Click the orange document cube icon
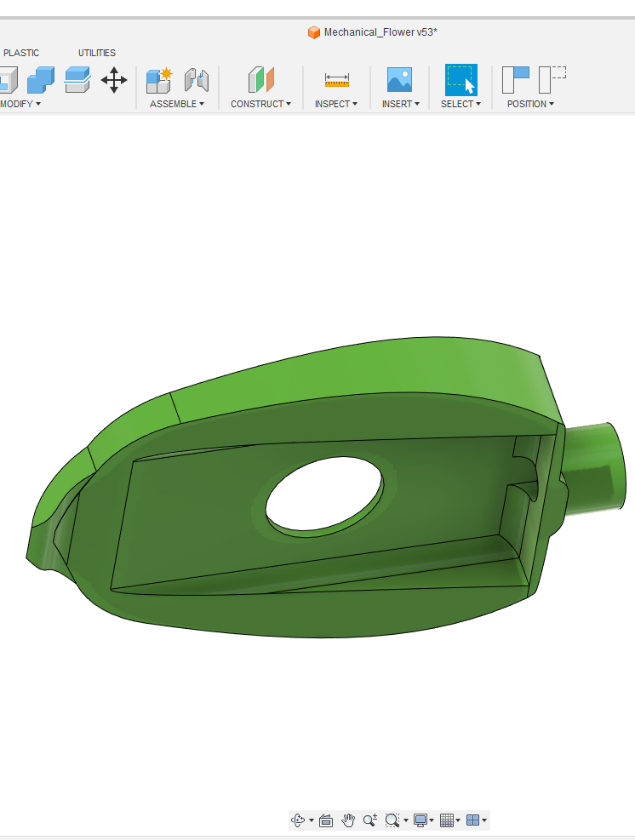Screen dimensions: 635x840 (314, 32)
